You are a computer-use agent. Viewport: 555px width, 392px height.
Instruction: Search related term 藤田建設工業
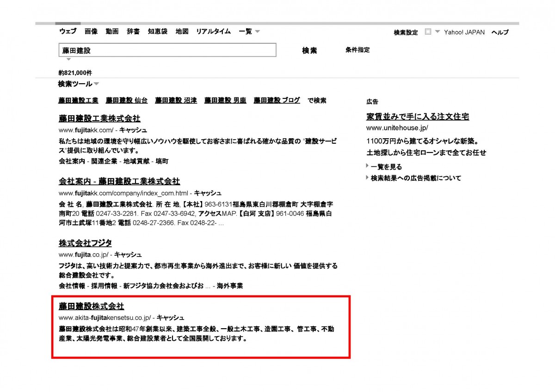[x=78, y=100]
